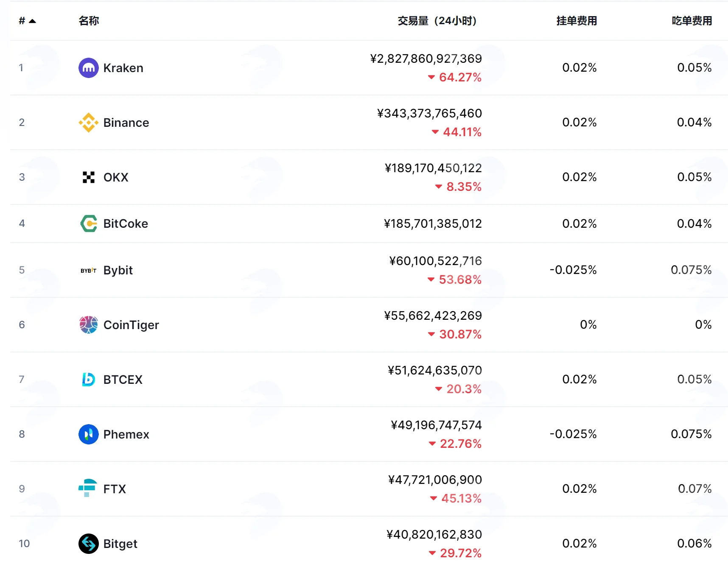Click the CoinTiger globe logo icon
Image resolution: width=728 pixels, height=570 pixels.
(89, 325)
